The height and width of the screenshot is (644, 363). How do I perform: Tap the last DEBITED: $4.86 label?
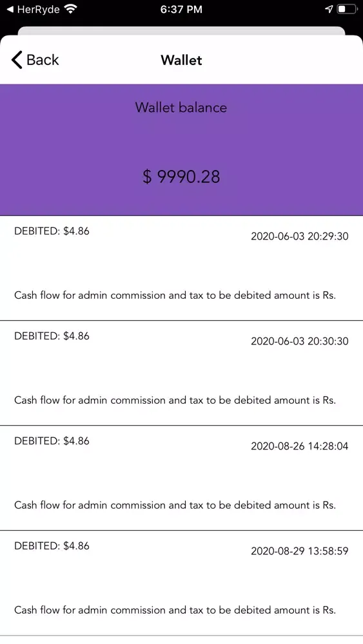click(x=52, y=546)
